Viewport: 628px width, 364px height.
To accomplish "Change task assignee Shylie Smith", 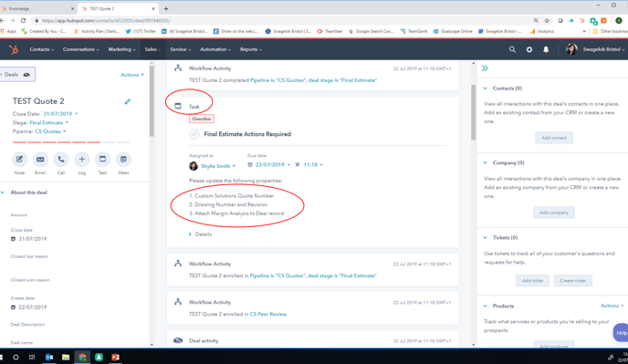I will pos(218,166).
